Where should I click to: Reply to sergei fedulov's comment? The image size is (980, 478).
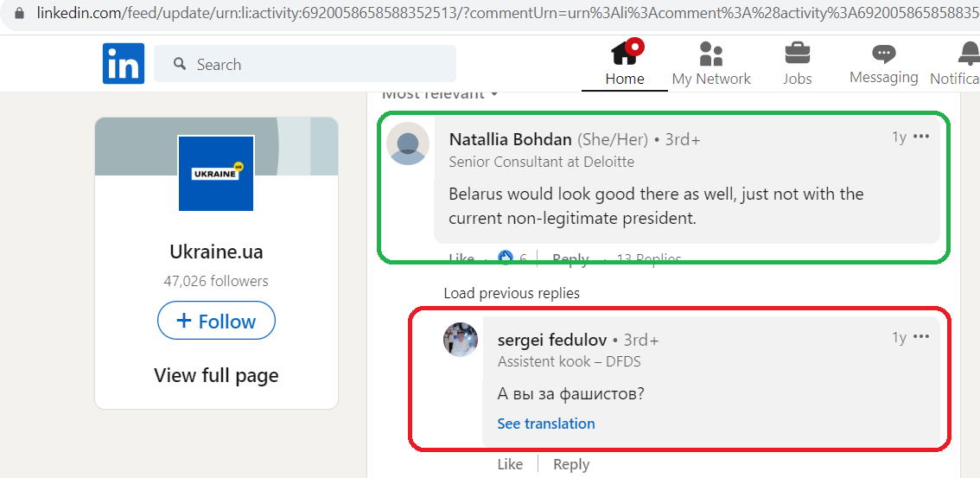(x=571, y=464)
